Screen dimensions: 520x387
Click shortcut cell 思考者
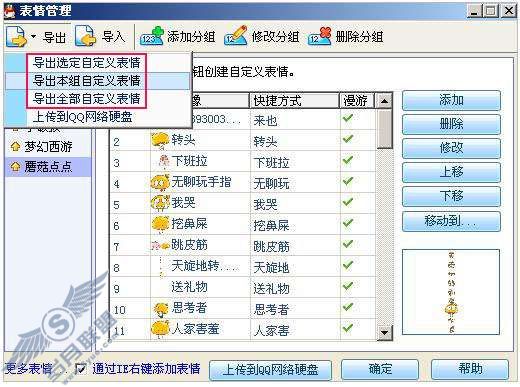(x=271, y=310)
